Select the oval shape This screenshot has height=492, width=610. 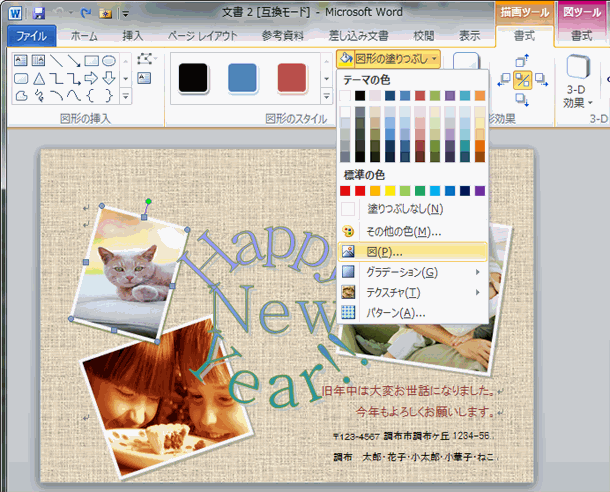(109, 60)
